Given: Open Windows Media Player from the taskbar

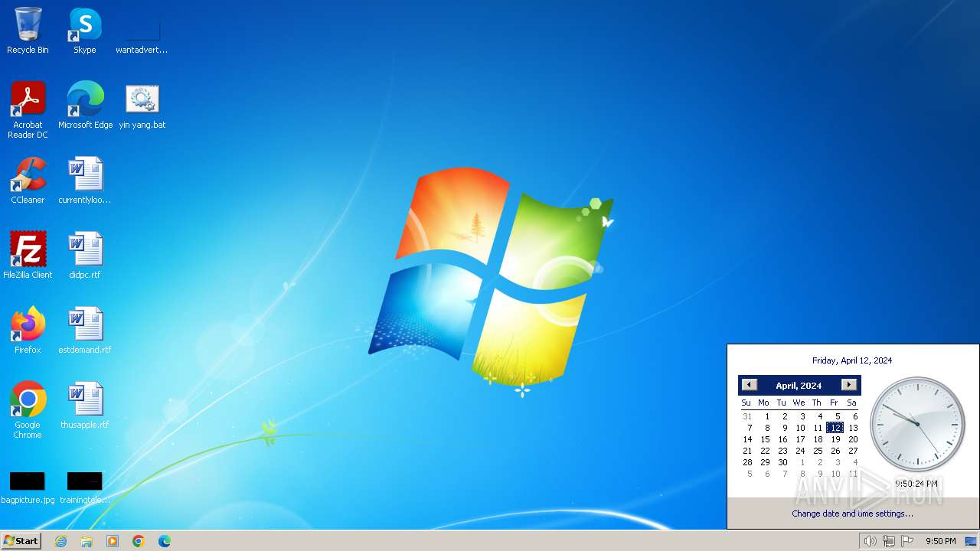Looking at the screenshot, I should pyautogui.click(x=113, y=541).
